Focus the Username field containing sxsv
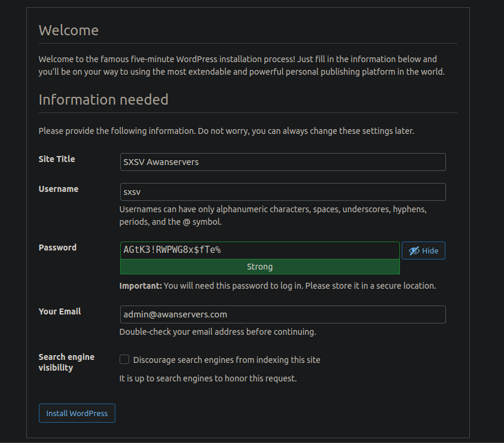The height and width of the screenshot is (443, 504). (x=283, y=192)
